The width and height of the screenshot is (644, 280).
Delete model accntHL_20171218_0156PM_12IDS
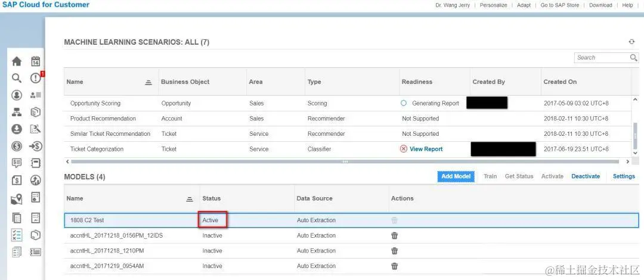pos(394,236)
